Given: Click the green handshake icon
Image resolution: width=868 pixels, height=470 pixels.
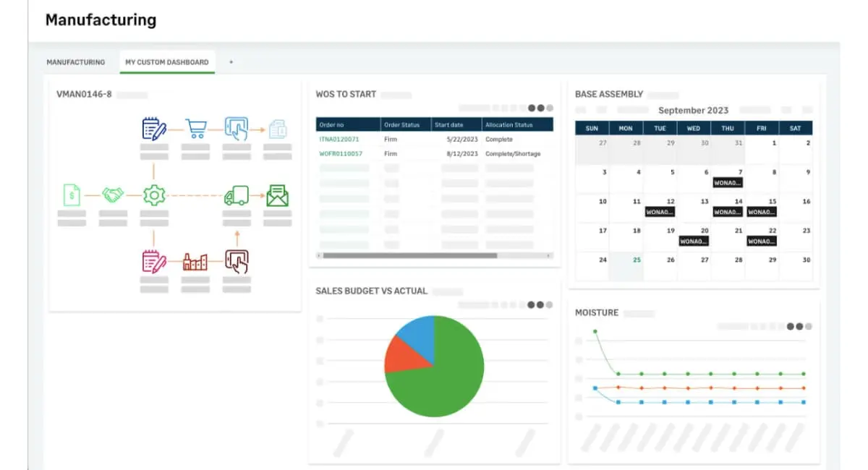Looking at the screenshot, I should (113, 195).
